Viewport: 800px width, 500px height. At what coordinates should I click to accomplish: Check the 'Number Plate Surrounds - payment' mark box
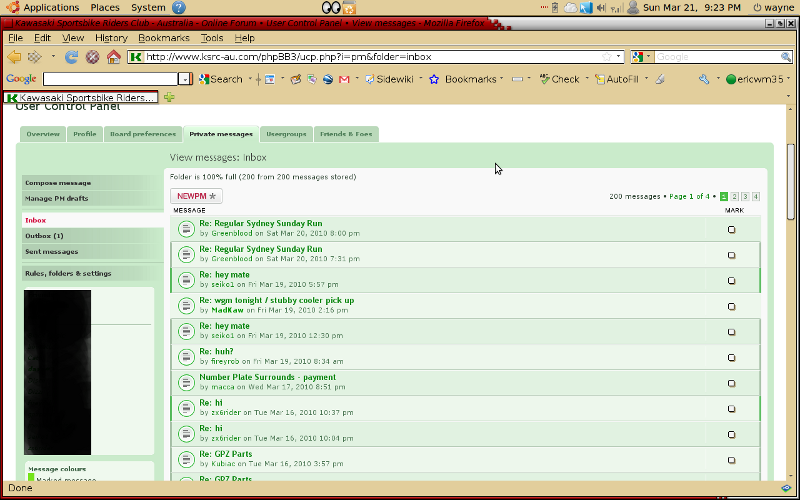(731, 383)
